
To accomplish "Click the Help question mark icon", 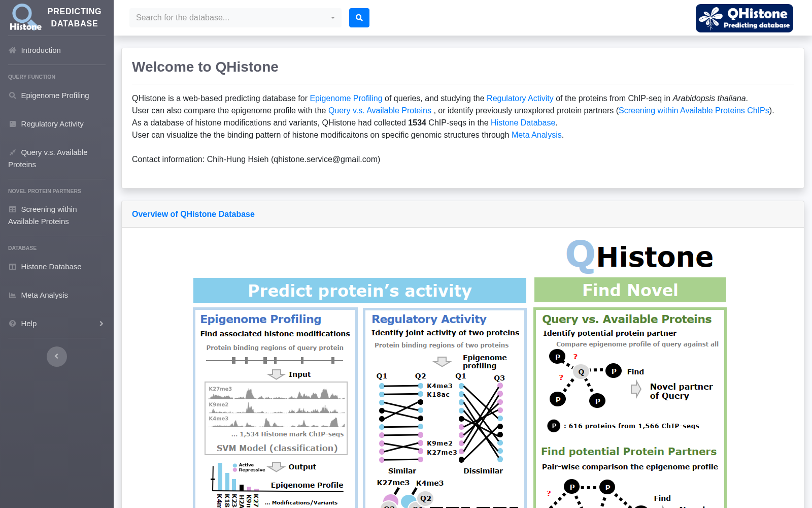I will (13, 324).
